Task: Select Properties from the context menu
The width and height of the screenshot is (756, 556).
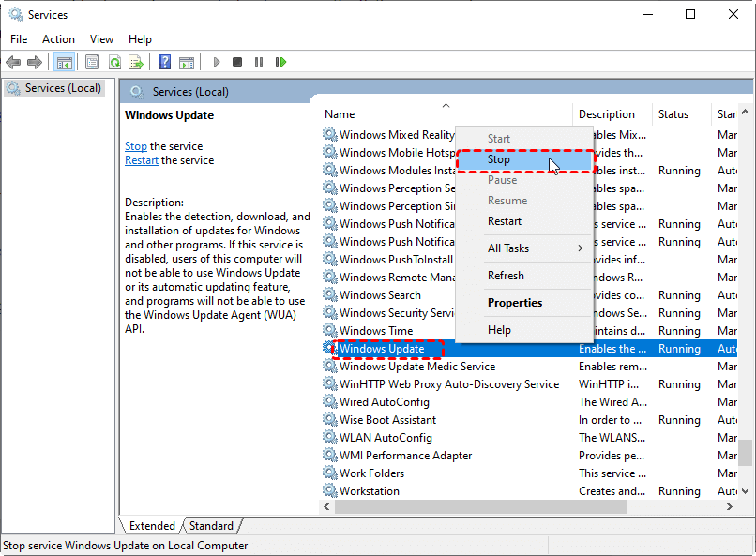Action: 515,303
